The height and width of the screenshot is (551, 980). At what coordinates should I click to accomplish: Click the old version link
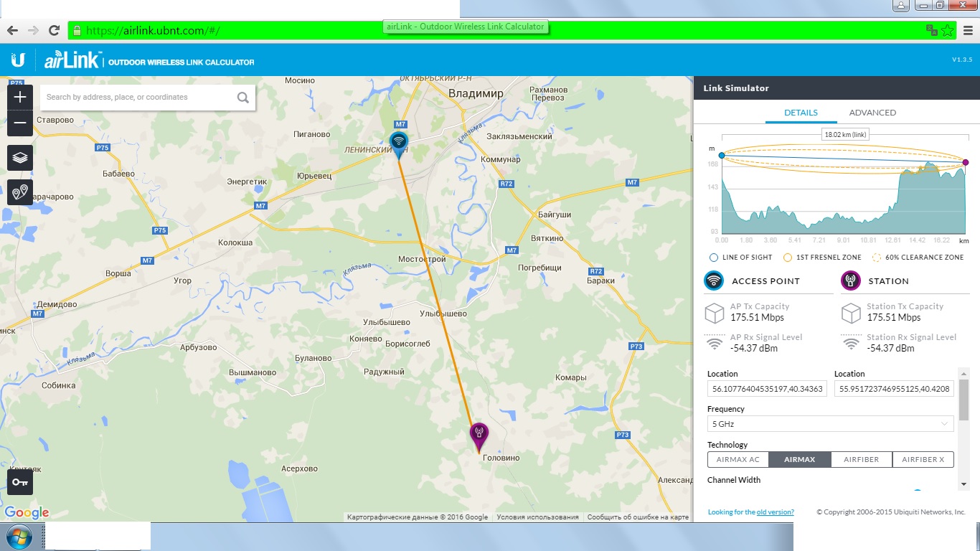coord(775,512)
